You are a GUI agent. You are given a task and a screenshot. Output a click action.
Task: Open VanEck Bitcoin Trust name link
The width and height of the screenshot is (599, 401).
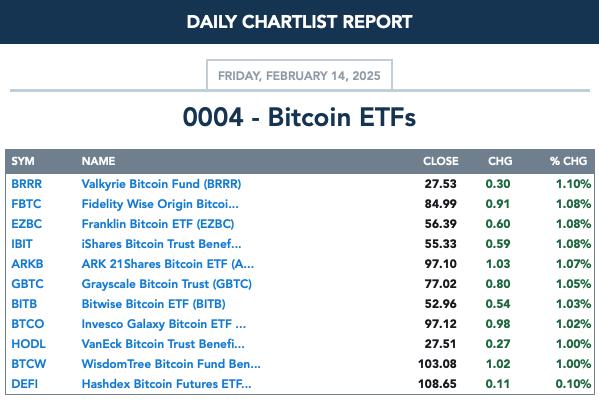(x=163, y=344)
